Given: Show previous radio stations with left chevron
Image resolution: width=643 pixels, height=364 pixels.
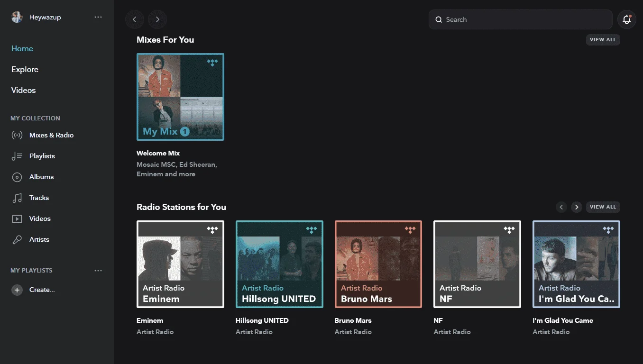Looking at the screenshot, I should (x=561, y=207).
